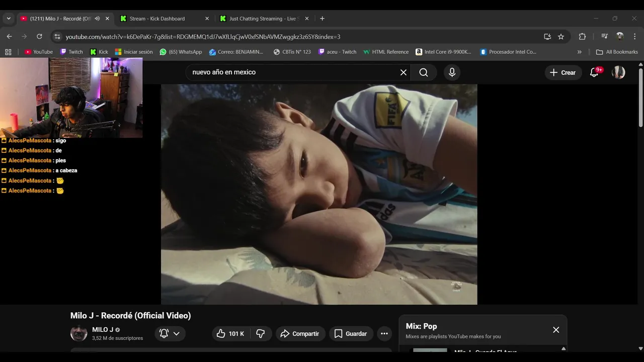This screenshot has height=362, width=644.
Task: Open the tab search dropdown arrow
Action: tap(9, 19)
